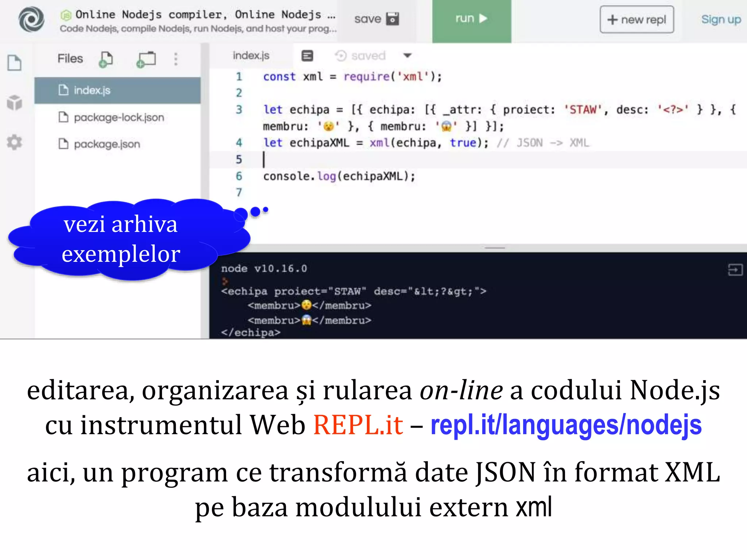
Task: Click the add new file icon
Action: 106,59
